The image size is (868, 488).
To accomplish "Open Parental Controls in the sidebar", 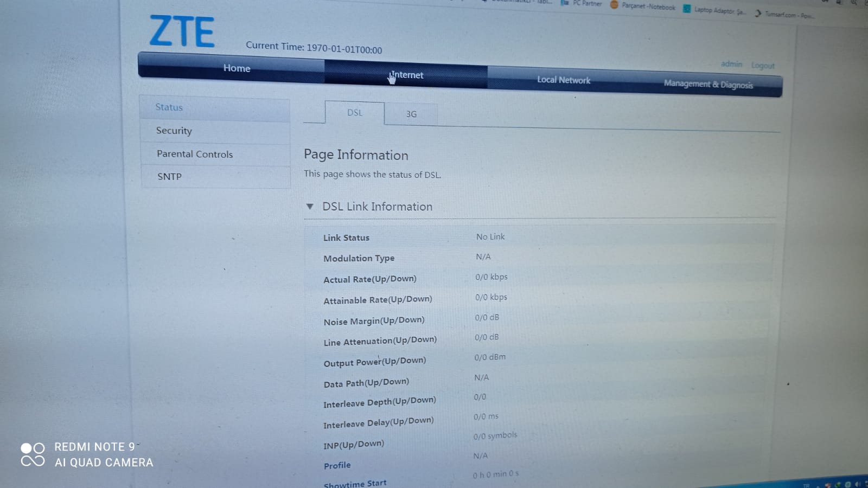I will (215, 155).
